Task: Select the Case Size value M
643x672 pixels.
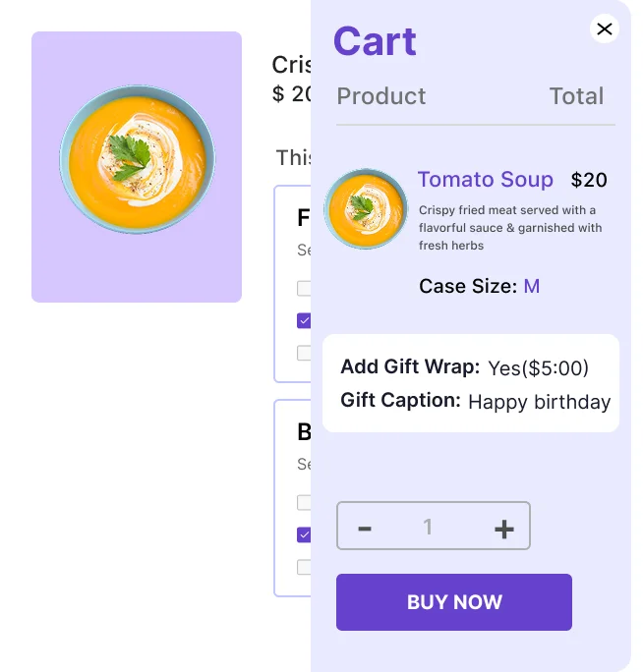Action: (531, 287)
